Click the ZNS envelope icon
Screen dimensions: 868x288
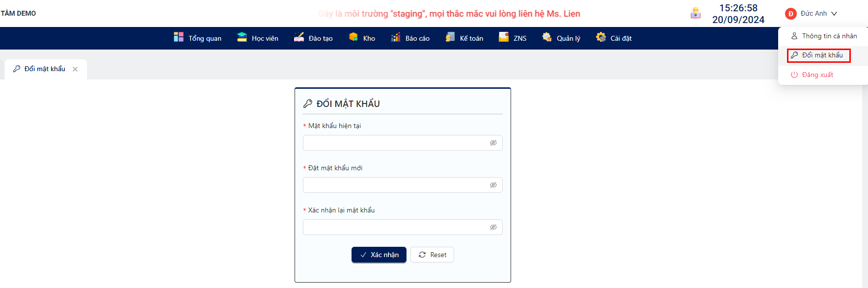[504, 37]
